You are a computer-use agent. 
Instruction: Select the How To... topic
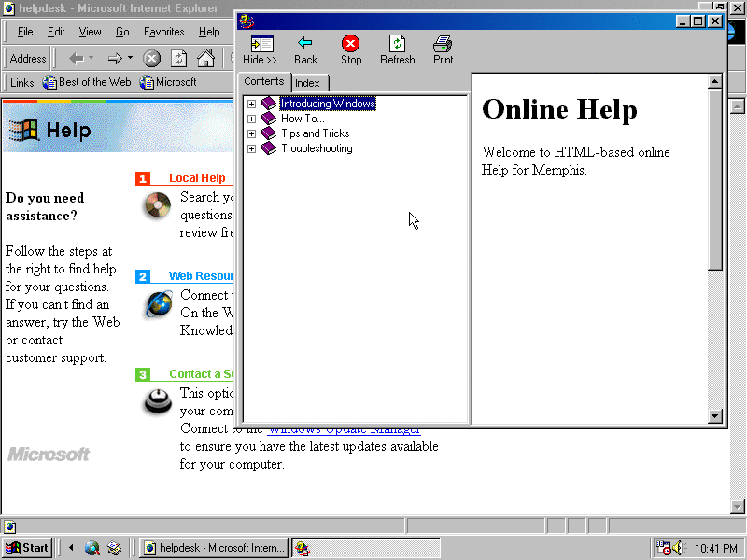pyautogui.click(x=303, y=119)
